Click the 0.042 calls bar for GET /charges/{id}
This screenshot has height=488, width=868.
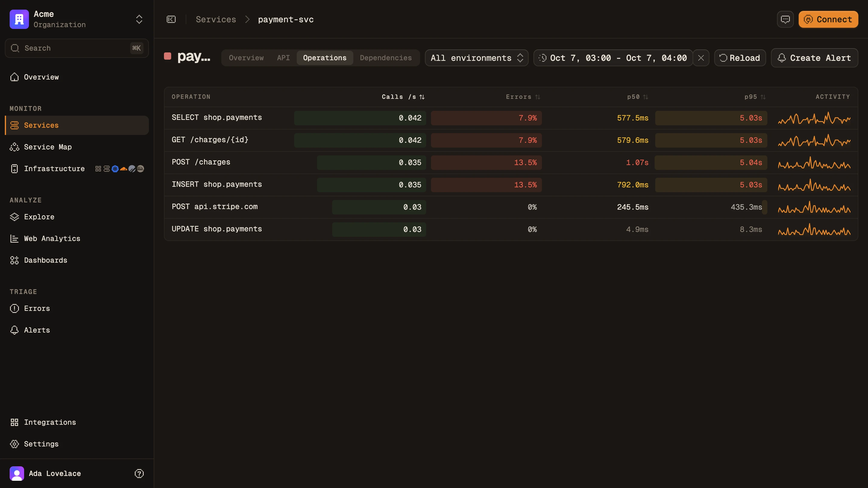click(x=360, y=140)
